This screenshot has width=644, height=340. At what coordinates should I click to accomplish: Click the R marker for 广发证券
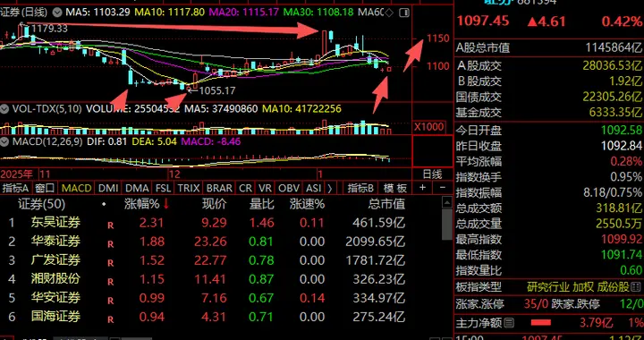click(x=110, y=263)
